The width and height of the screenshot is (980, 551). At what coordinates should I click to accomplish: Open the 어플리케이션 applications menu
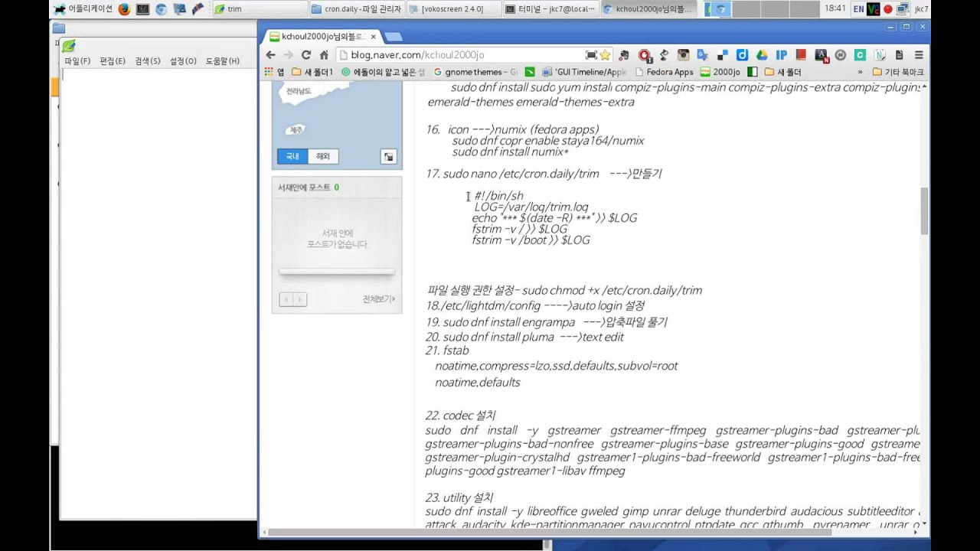83,9
